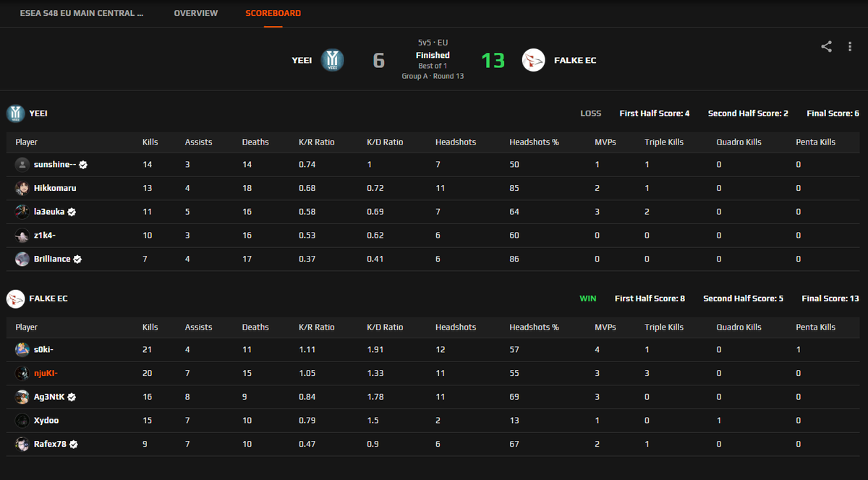Viewport: 868px width, 480px height.
Task: Click WIN label for FALKE EC
Action: [588, 299]
